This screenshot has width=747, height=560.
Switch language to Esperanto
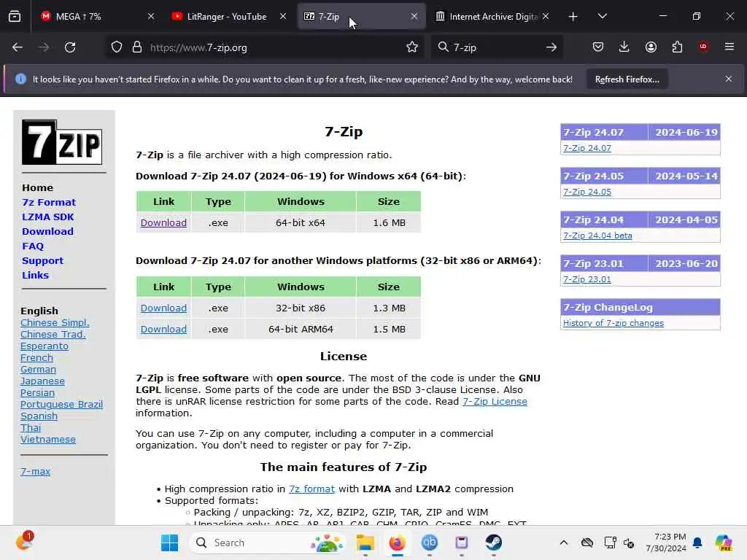44,346
